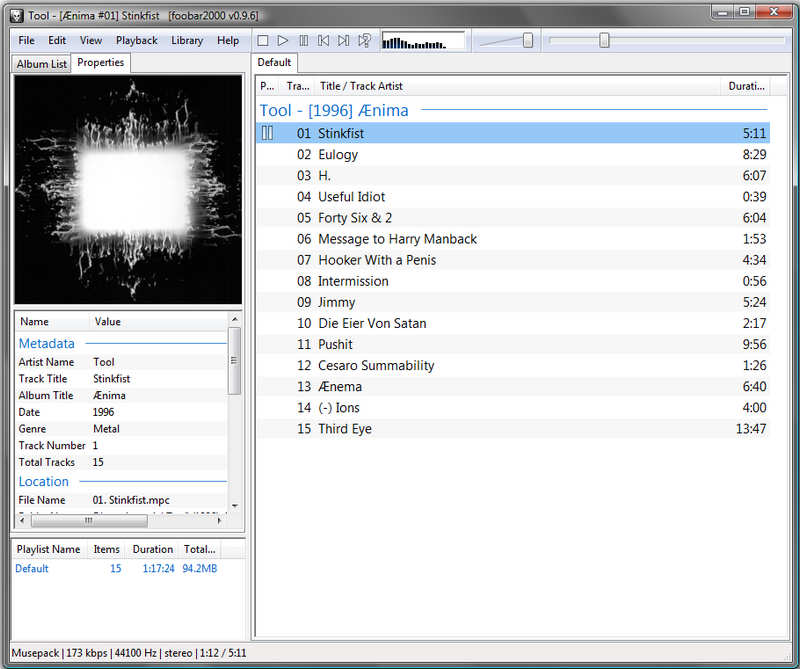This screenshot has width=800, height=669.
Task: Click the Items column header
Action: [x=107, y=550]
